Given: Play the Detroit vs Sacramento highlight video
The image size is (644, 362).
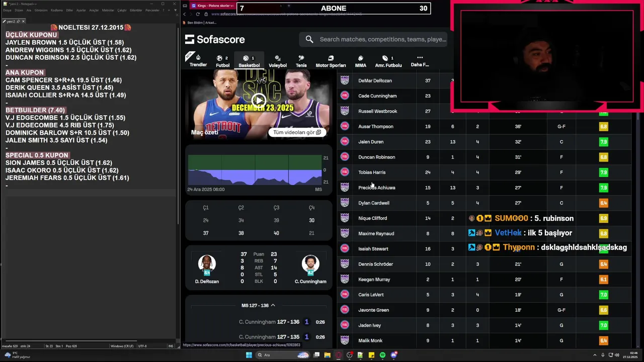Looking at the screenshot, I should click(259, 100).
